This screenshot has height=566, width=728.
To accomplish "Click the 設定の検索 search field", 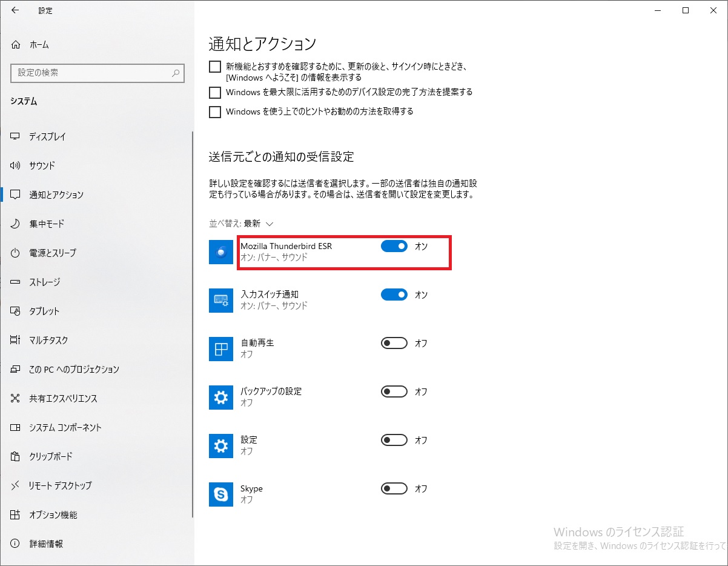I will [98, 73].
